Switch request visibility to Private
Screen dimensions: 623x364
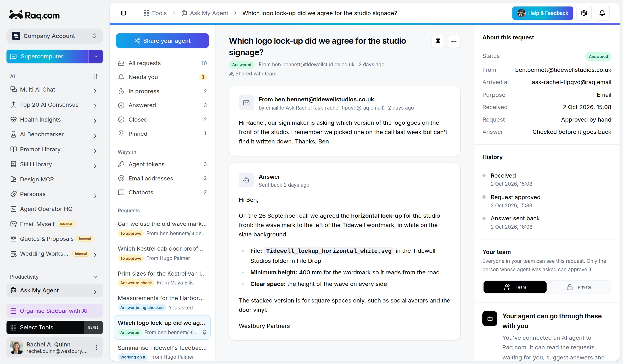579,287
